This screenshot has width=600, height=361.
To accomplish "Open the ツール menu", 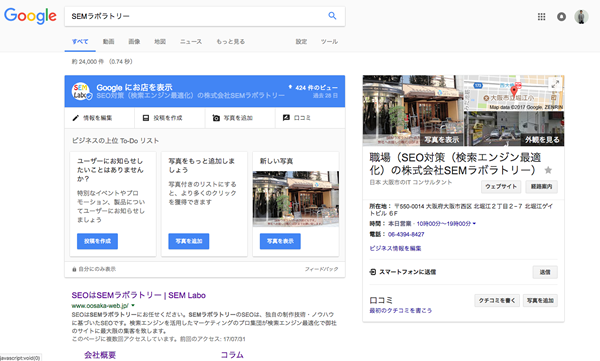I will [x=329, y=41].
